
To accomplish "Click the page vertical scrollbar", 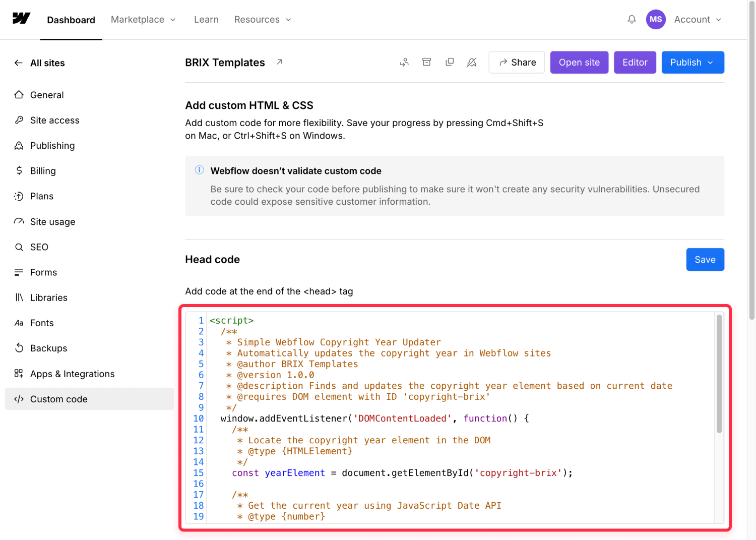I will point(751,161).
